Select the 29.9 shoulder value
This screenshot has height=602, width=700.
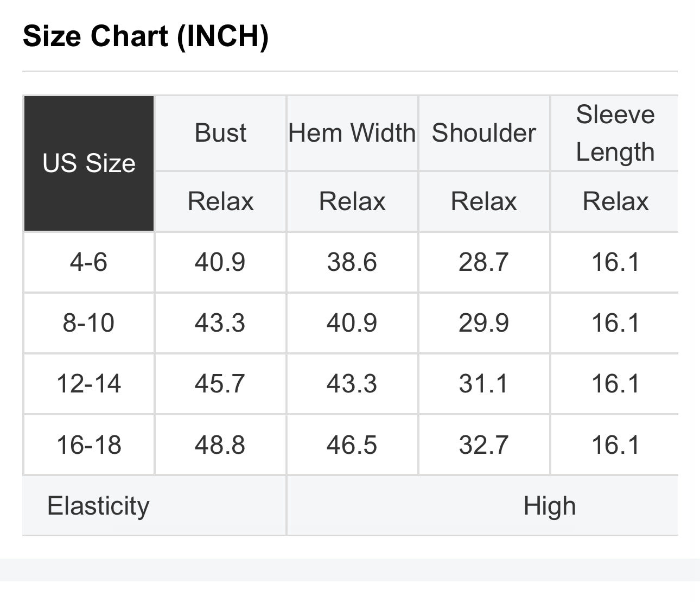click(483, 323)
